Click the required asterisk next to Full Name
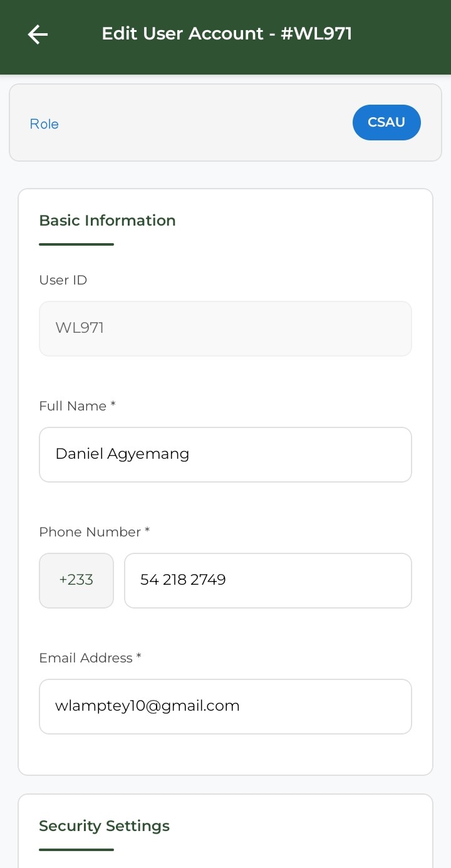Viewport: 451px width, 868px height. point(113,405)
